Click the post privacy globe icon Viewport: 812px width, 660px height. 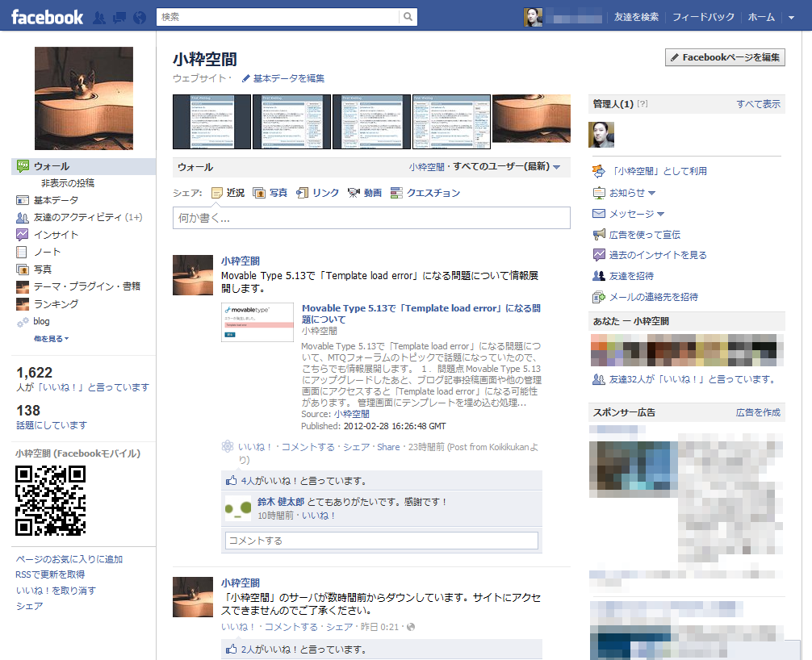[411, 627]
